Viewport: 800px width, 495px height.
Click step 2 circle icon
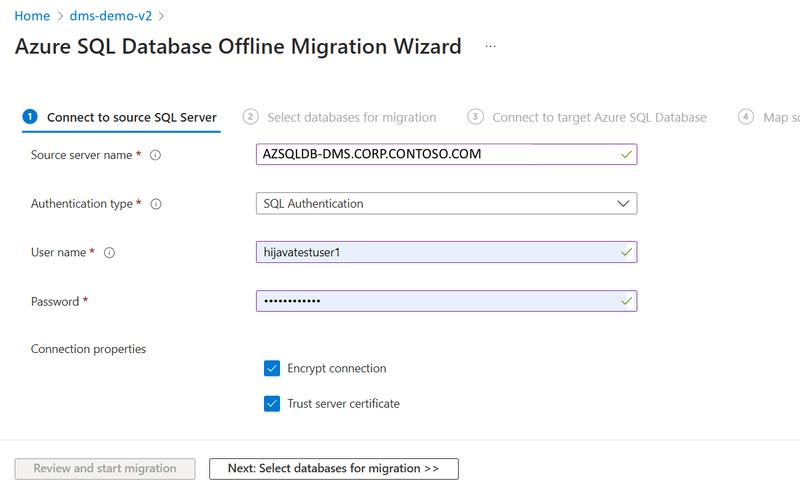pos(250,117)
